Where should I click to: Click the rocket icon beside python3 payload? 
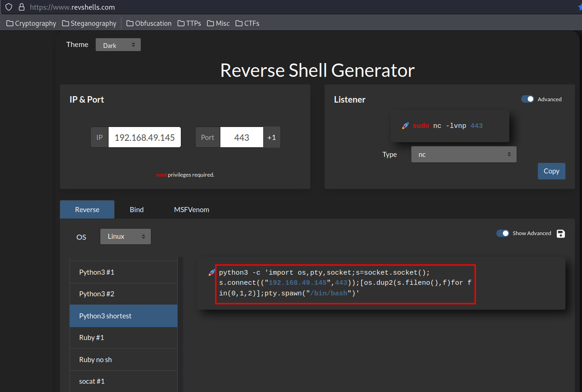point(212,272)
